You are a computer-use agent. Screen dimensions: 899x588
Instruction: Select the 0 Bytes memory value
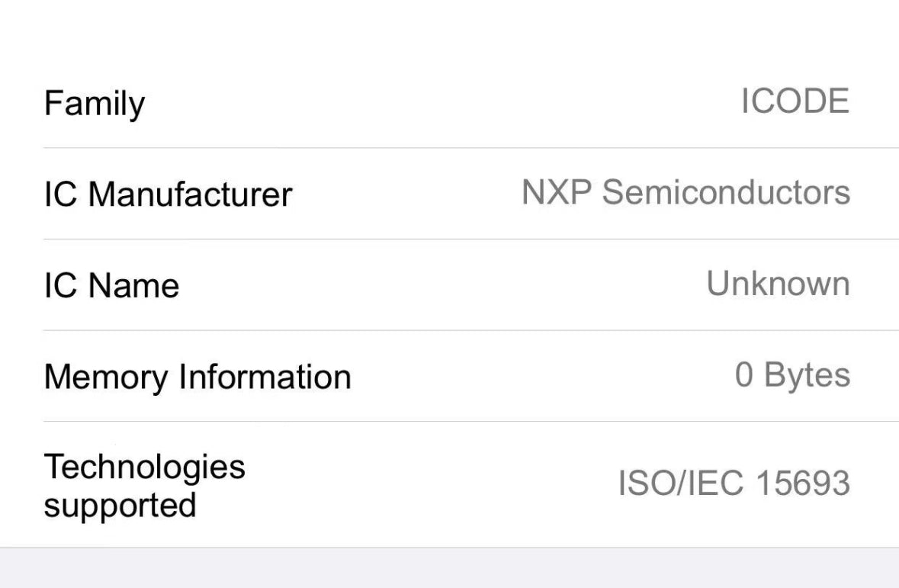point(792,375)
